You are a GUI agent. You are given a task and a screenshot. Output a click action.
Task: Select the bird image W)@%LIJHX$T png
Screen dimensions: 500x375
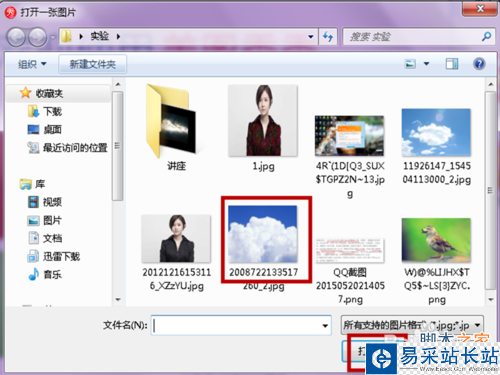tap(436, 240)
